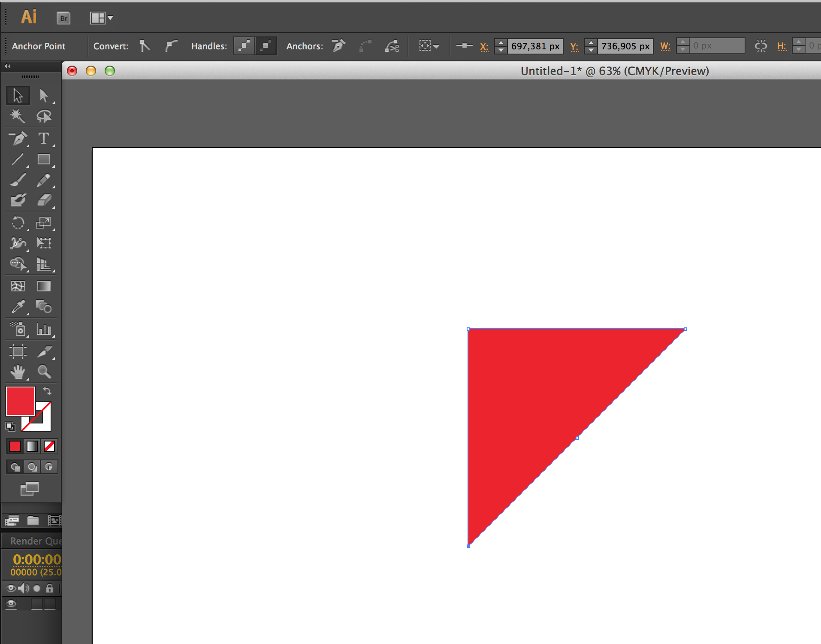Image resolution: width=821 pixels, height=644 pixels.
Task: Select the Line Segment tool
Action: tap(18, 160)
